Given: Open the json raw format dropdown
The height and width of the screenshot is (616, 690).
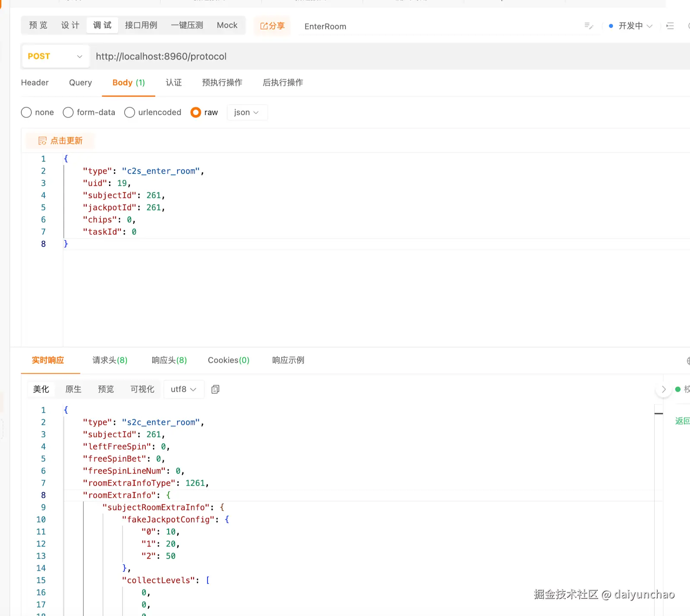Looking at the screenshot, I should [247, 113].
